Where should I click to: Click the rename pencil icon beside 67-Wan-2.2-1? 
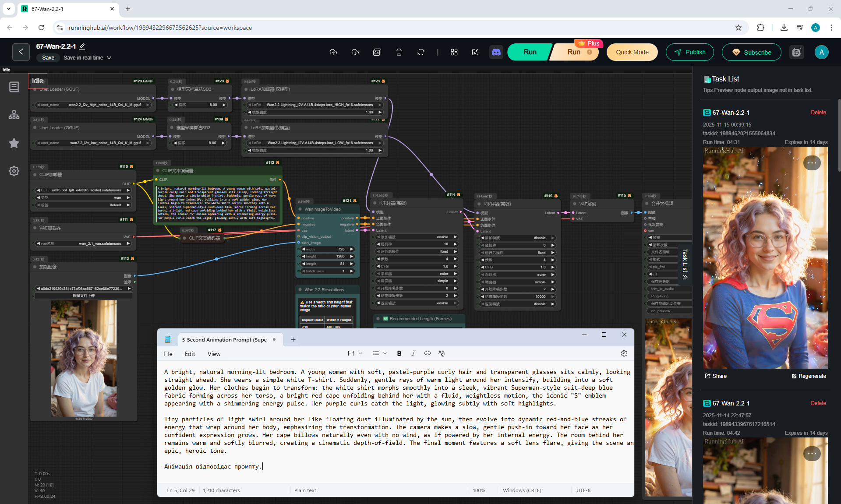82,46
